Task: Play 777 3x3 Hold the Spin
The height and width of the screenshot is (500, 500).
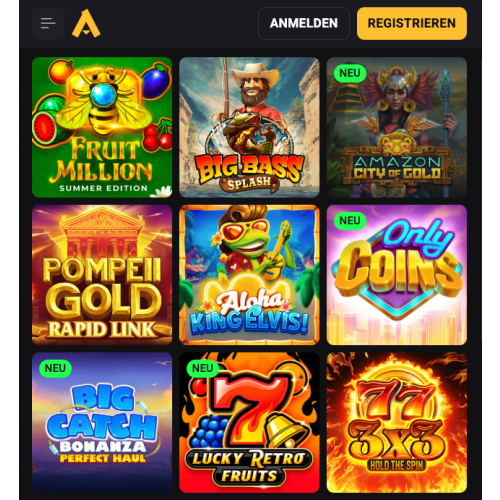Action: point(397,422)
